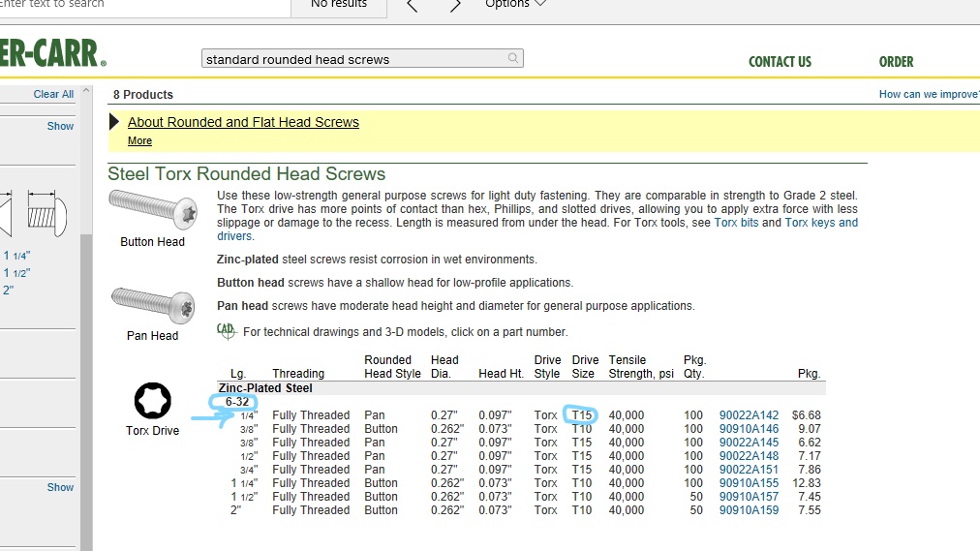Open part number 90910A155

click(749, 483)
